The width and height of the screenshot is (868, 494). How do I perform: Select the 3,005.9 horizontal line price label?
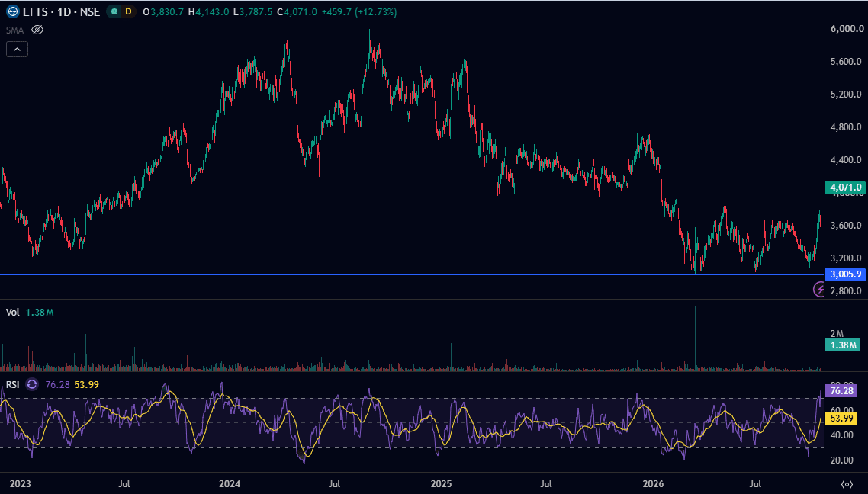845,274
